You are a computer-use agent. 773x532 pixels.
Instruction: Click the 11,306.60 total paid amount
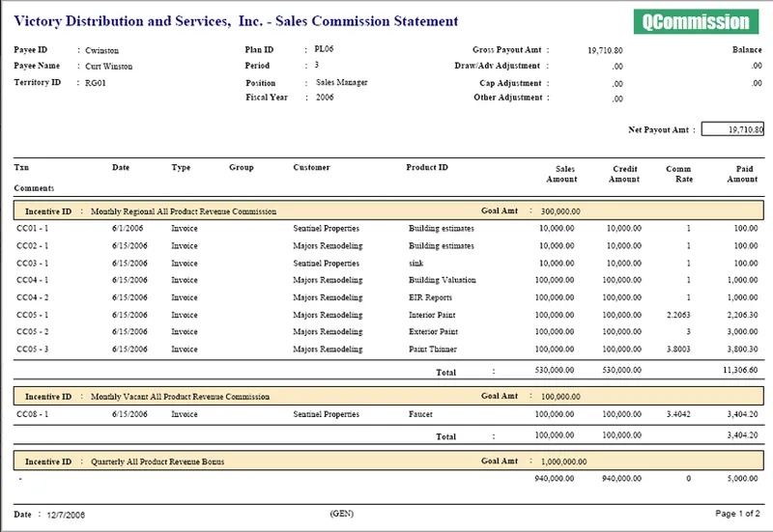740,370
